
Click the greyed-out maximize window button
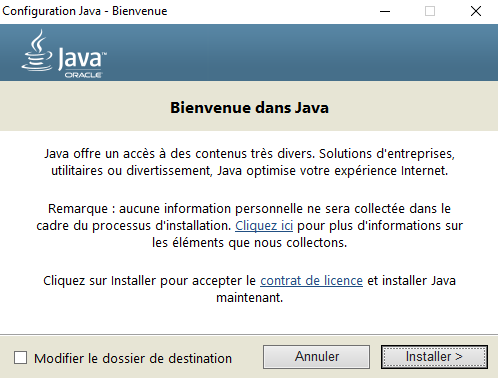coord(430,11)
